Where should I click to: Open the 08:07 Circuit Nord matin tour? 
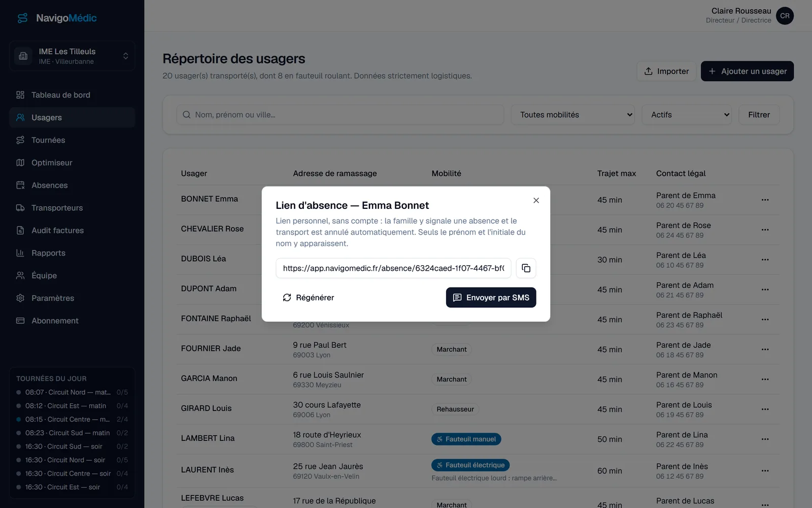click(72, 392)
